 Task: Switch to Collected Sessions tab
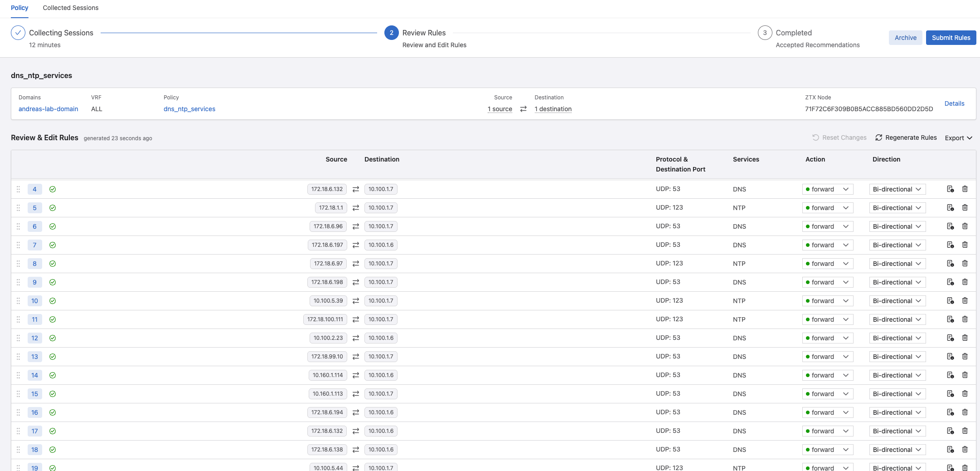[71, 8]
